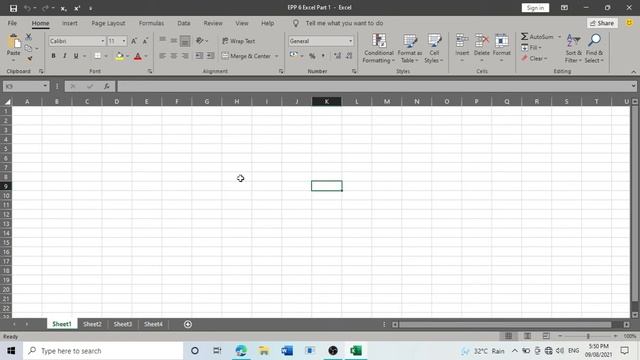Apply red font color button
The height and width of the screenshot is (360, 640).
[x=138, y=56]
